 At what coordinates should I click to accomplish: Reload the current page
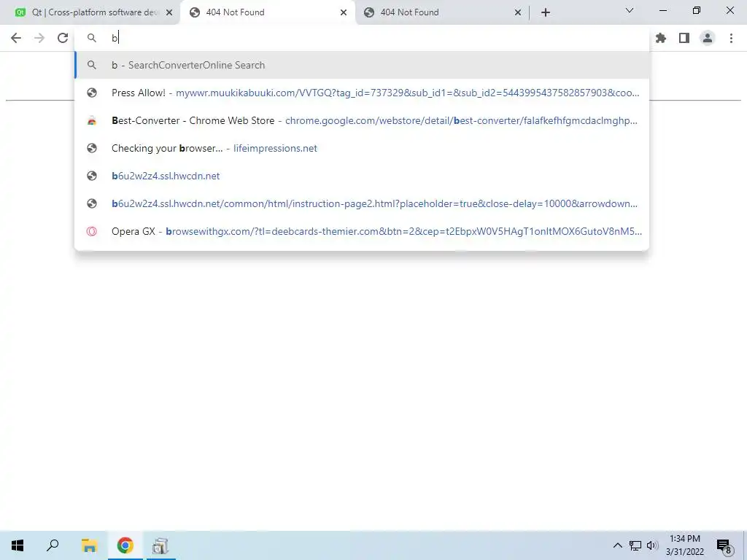[63, 38]
